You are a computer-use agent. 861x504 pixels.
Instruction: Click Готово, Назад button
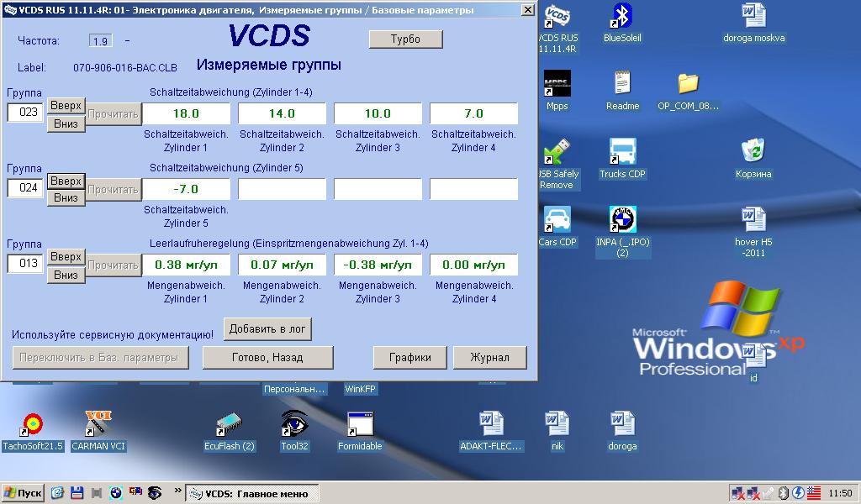268,358
